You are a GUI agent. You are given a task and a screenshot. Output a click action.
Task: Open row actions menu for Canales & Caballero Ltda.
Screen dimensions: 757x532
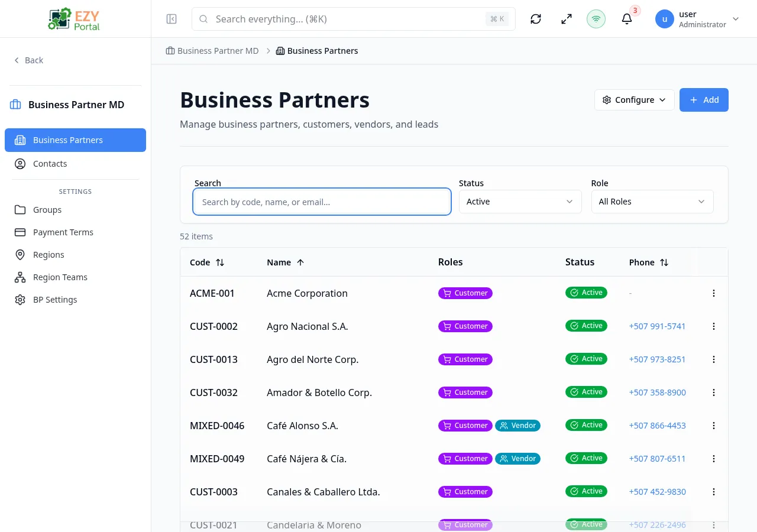tap(714, 492)
